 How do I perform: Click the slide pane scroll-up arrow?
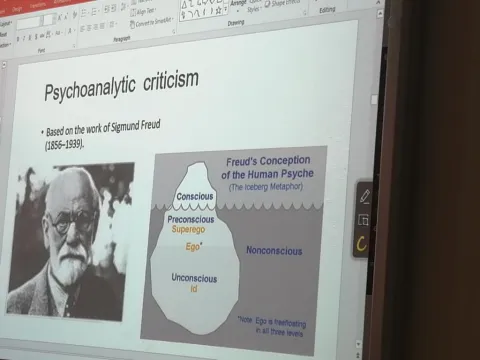(4, 65)
